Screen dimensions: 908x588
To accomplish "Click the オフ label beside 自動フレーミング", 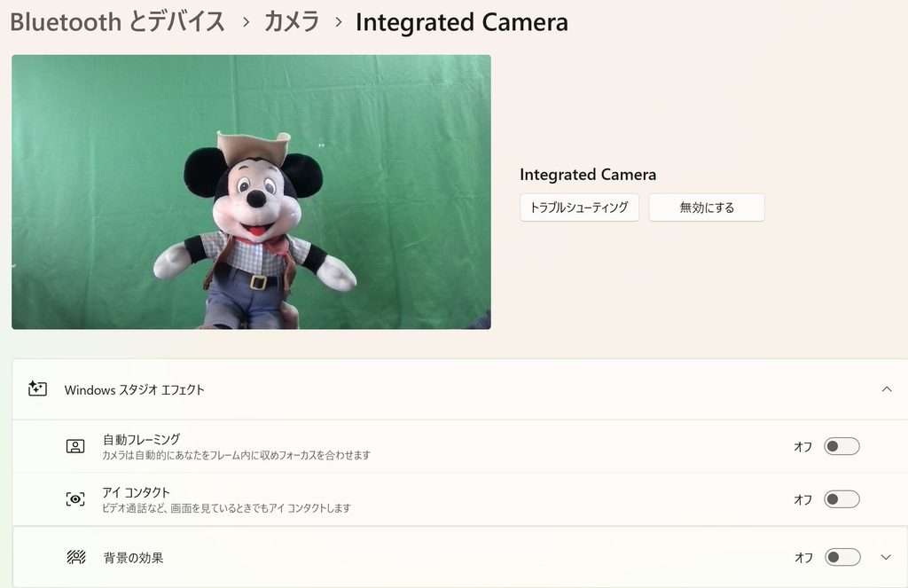I will [x=802, y=447].
